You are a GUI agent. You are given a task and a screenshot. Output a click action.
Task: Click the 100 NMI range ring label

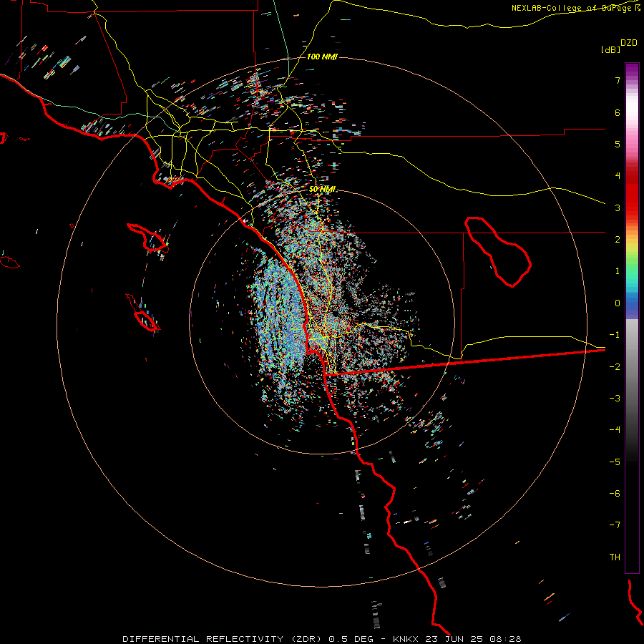[322, 57]
